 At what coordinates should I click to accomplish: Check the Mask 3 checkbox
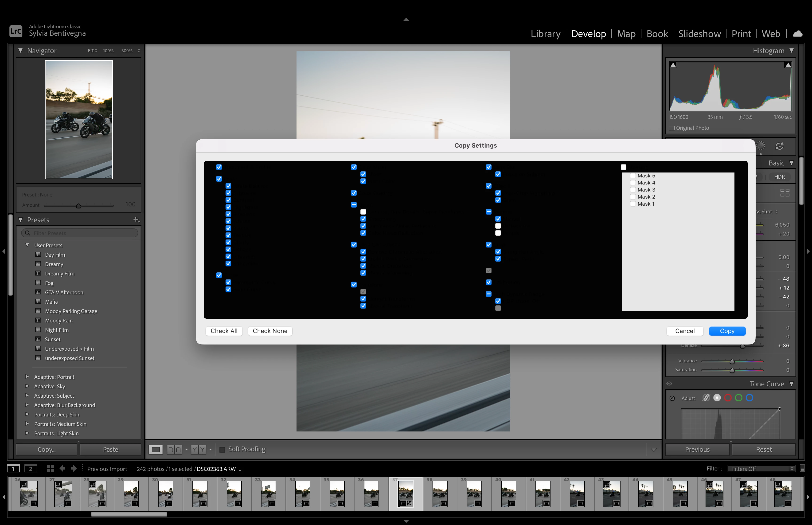633,190
